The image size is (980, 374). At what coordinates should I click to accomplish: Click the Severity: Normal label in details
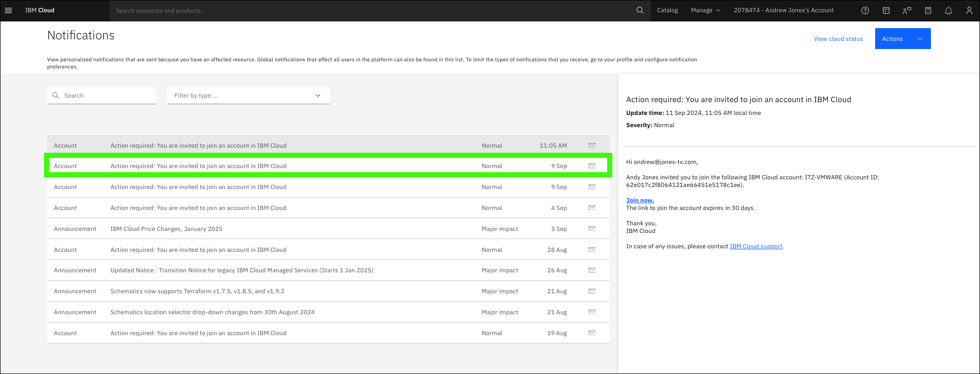tap(650, 125)
